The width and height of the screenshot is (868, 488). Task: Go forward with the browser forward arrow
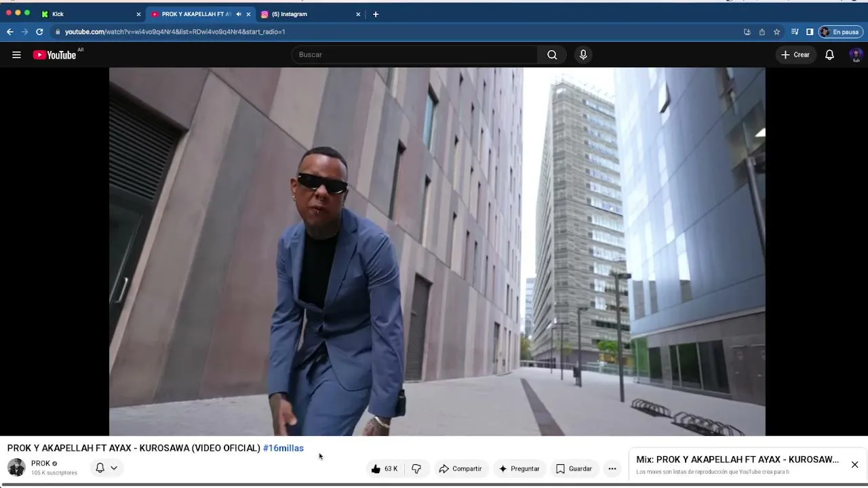point(24,32)
